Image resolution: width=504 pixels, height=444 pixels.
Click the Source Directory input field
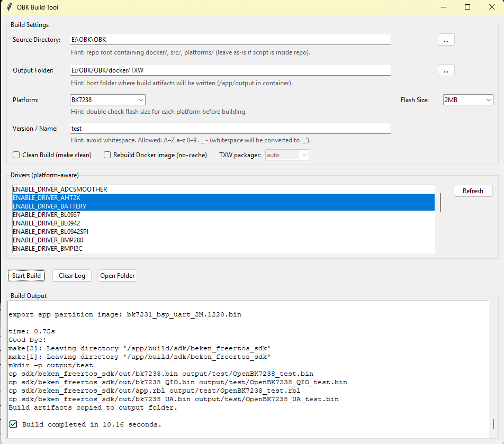[230, 40]
